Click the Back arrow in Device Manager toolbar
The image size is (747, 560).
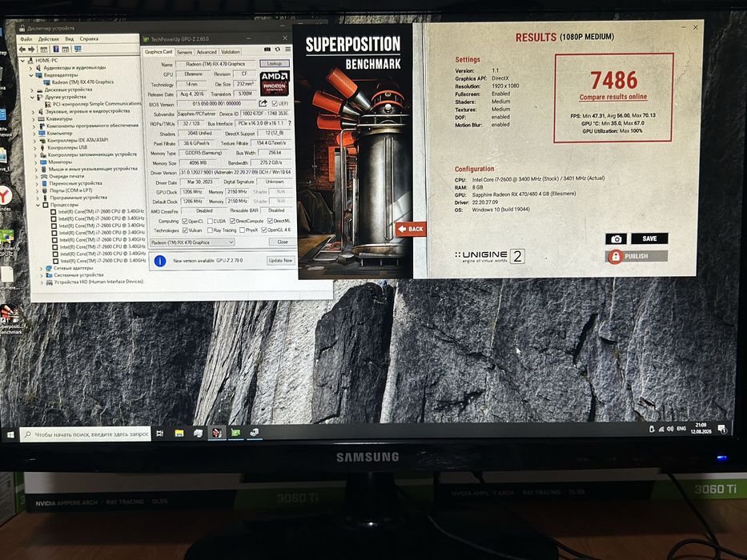(x=22, y=50)
